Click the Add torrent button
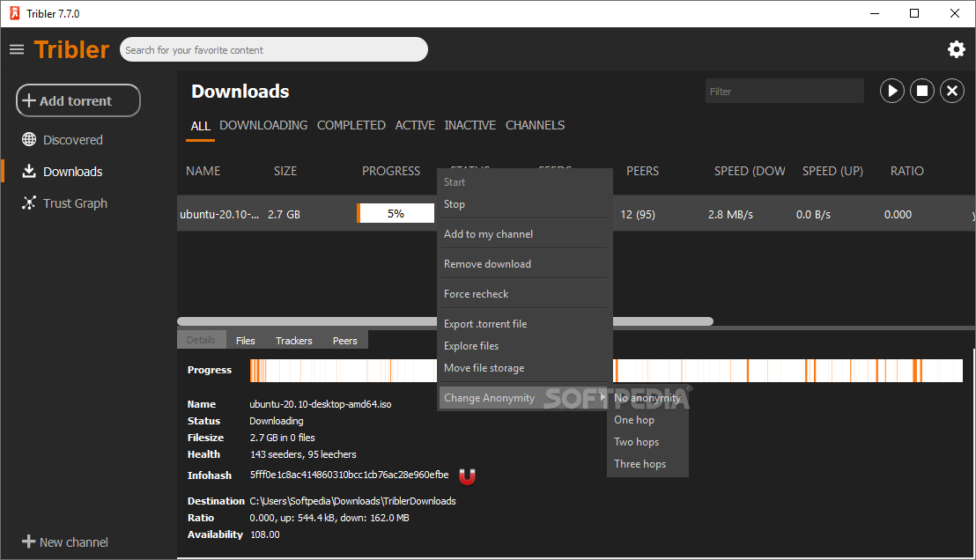 coord(78,100)
